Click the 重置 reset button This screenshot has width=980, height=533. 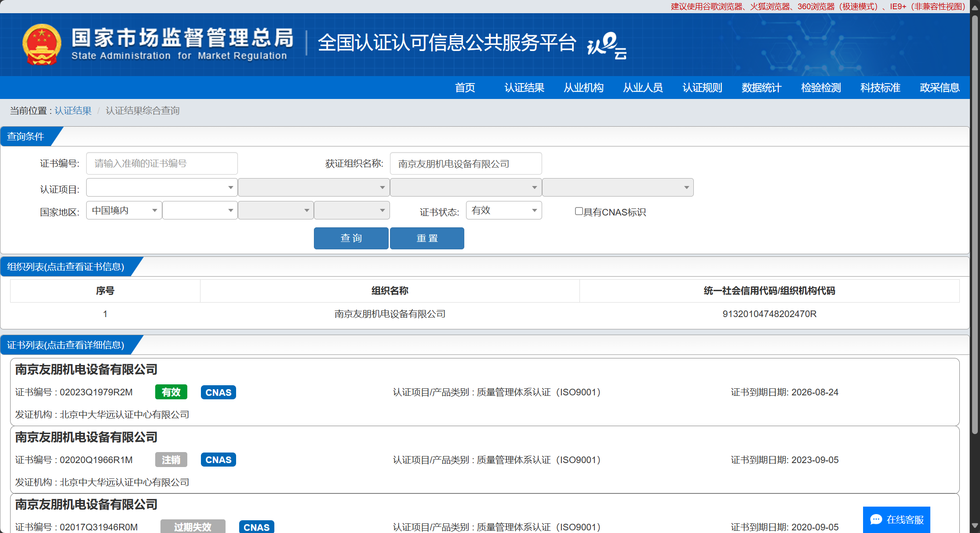pos(427,238)
